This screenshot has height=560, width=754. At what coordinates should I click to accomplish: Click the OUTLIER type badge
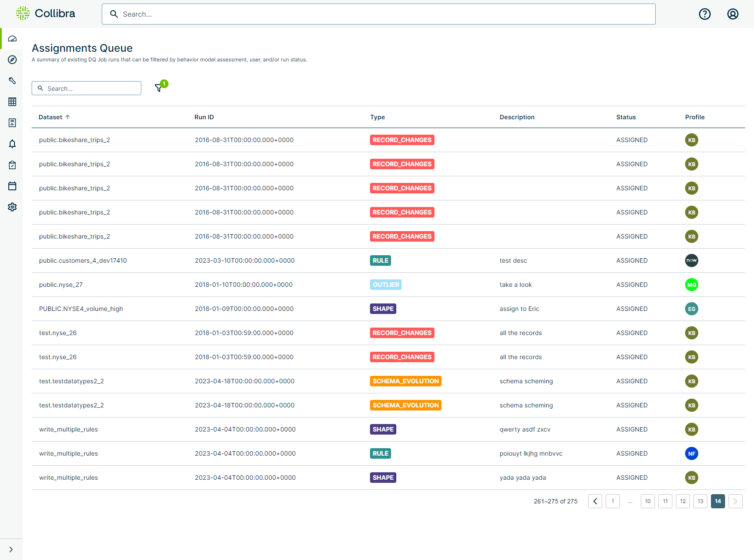(x=385, y=284)
